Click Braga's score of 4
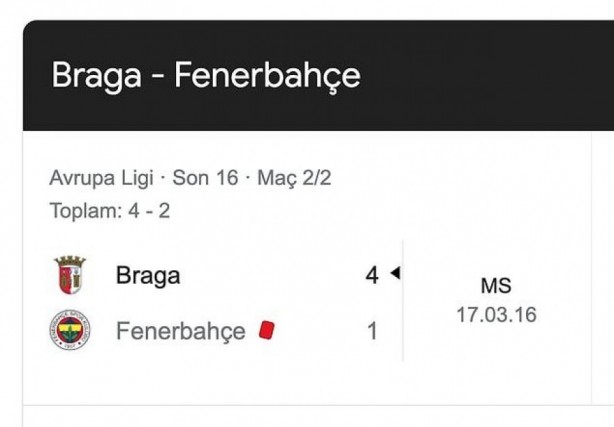 click(372, 276)
